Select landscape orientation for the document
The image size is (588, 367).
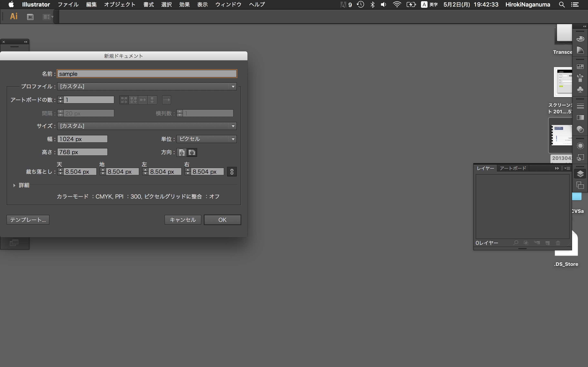192,153
